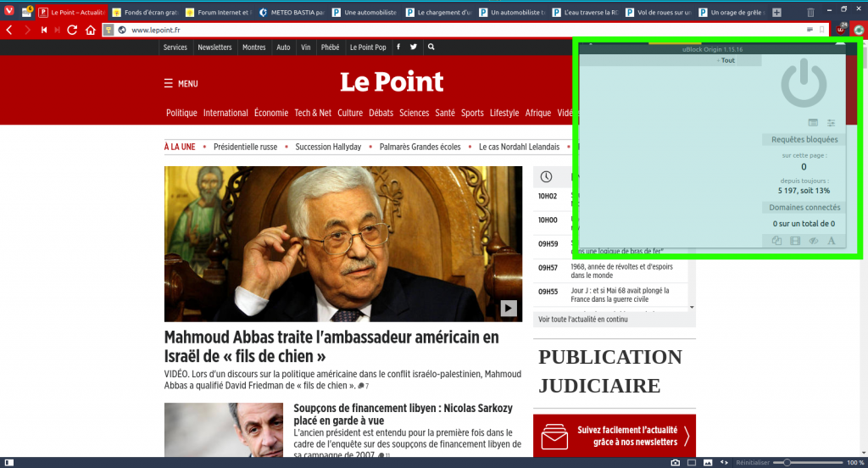Open the closed tabs trash

pyautogui.click(x=810, y=12)
